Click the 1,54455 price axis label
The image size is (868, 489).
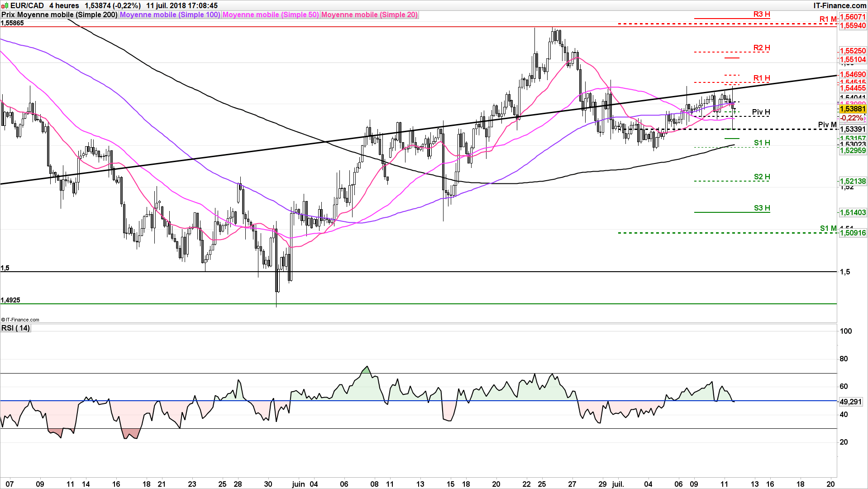click(x=853, y=88)
